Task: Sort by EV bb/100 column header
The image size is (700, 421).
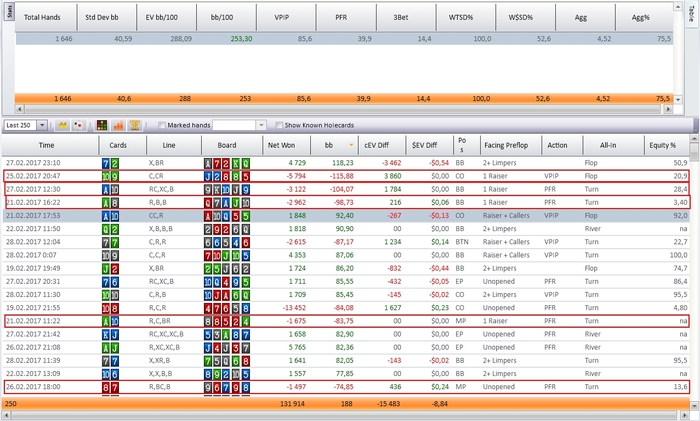Action: [167, 17]
